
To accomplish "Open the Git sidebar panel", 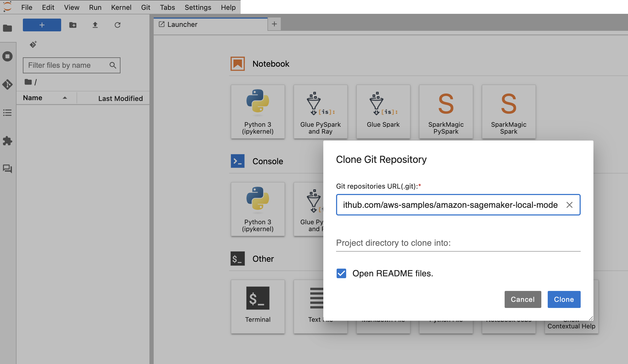I will tap(7, 84).
